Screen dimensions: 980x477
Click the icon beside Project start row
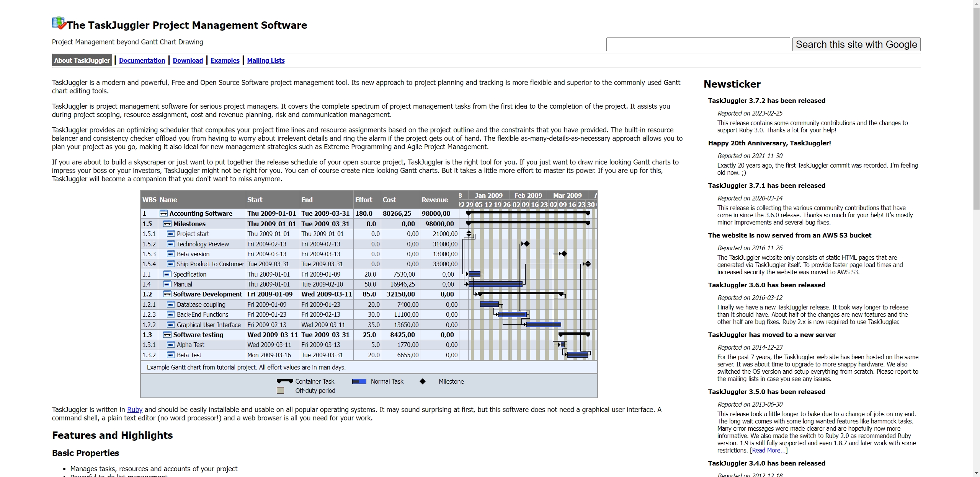point(171,234)
